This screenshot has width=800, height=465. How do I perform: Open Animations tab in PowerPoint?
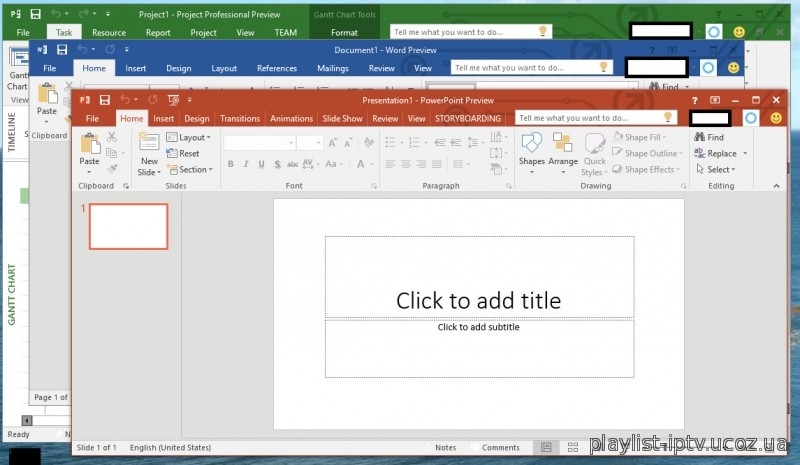(291, 118)
